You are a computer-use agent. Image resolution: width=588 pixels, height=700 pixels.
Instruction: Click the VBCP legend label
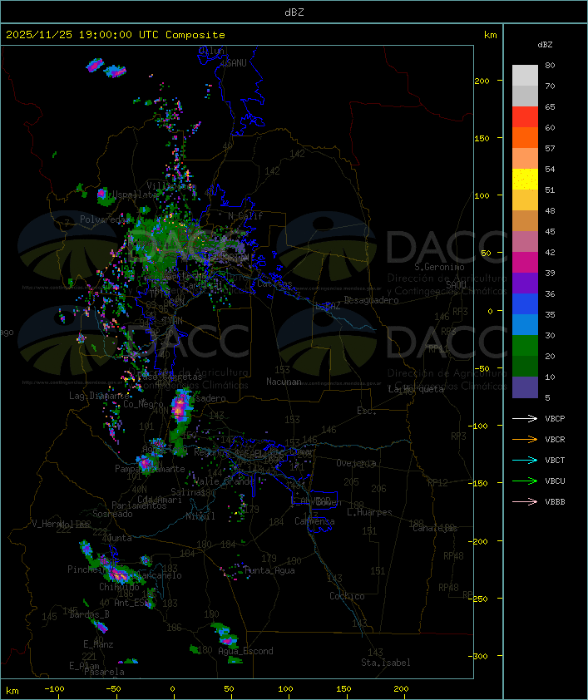coord(555,419)
